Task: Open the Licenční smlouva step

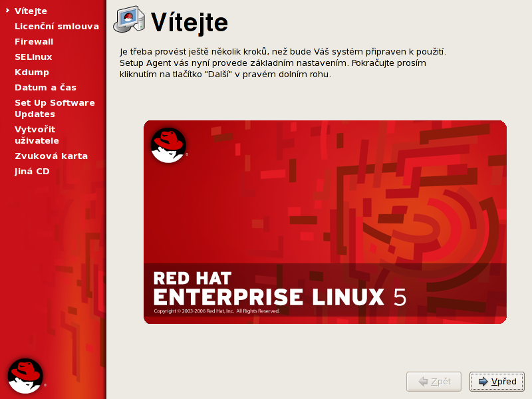Action: pyautogui.click(x=57, y=26)
